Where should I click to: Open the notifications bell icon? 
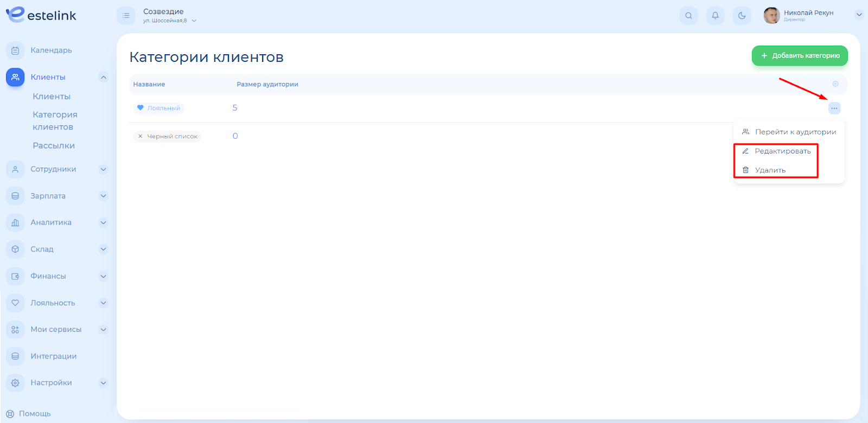(x=715, y=16)
